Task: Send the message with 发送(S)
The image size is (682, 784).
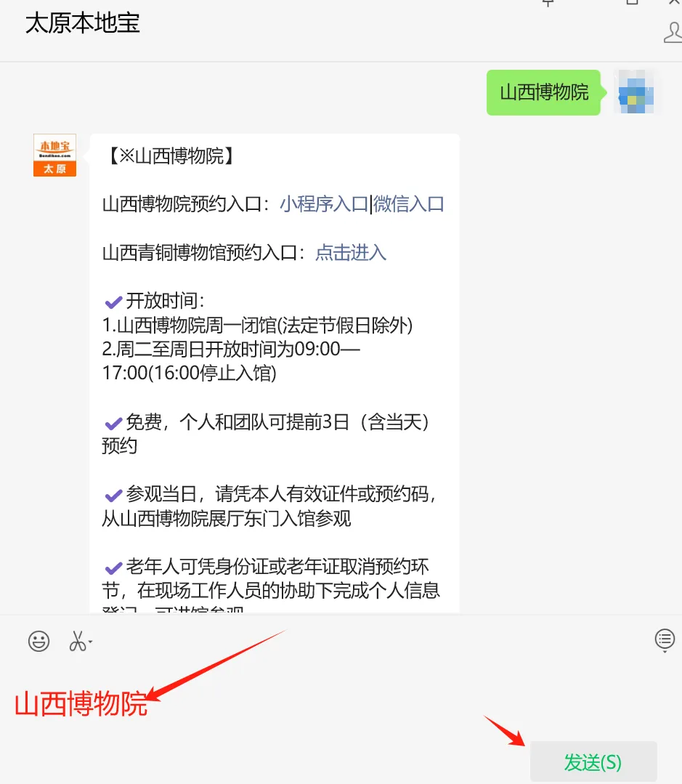Action: 593,761
